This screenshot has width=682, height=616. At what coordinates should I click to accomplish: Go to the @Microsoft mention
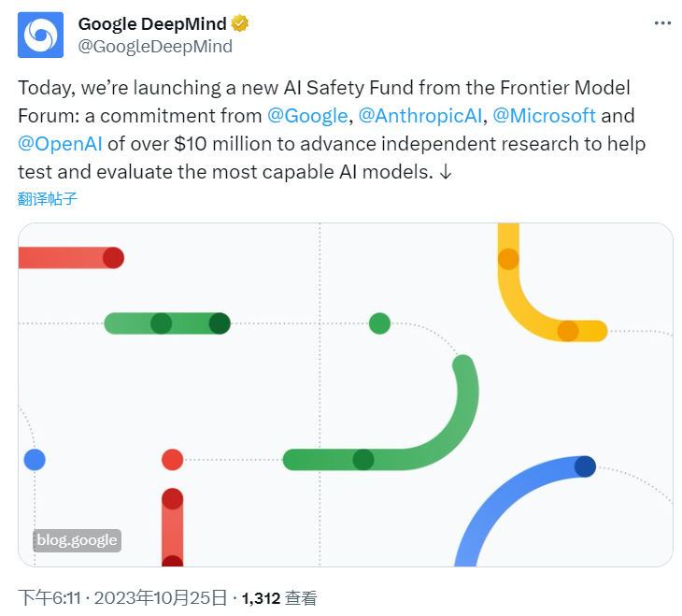[x=544, y=116]
